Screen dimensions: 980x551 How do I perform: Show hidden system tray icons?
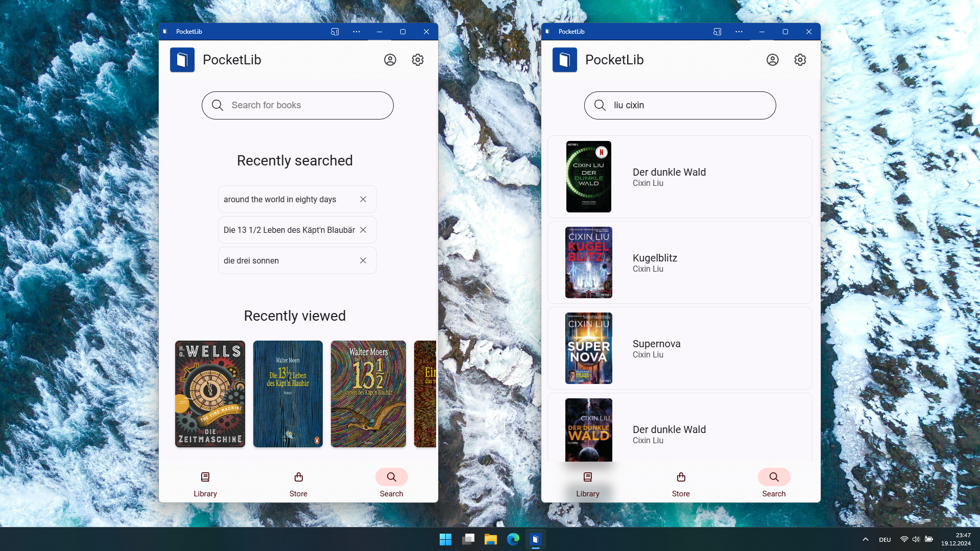click(x=866, y=539)
